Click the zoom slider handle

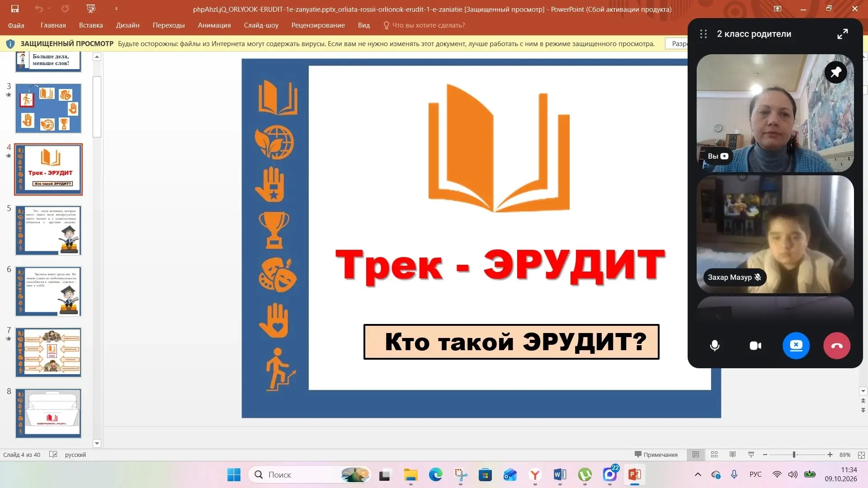click(x=794, y=455)
